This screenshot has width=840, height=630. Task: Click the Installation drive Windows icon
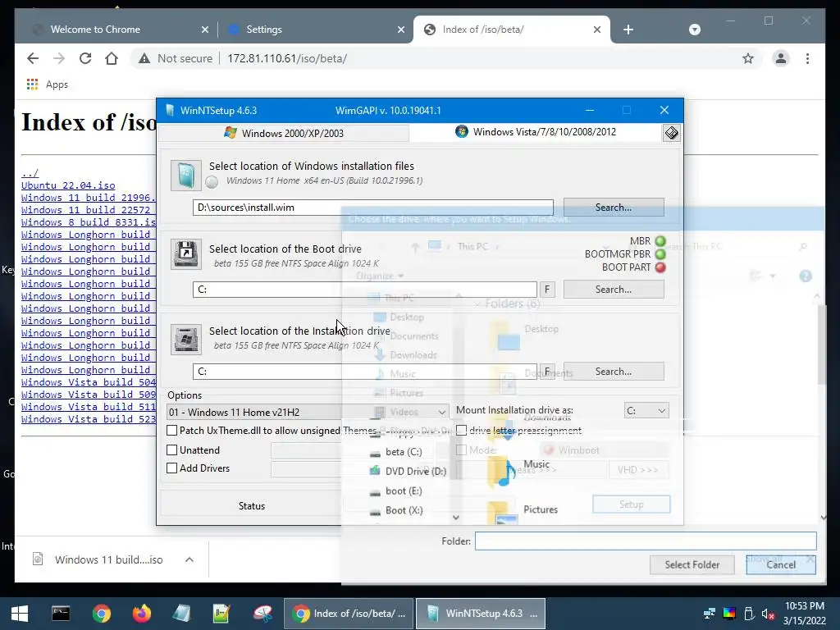click(186, 339)
